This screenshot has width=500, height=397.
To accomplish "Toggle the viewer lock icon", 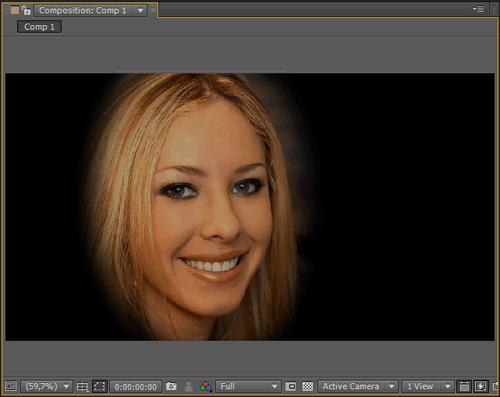I will point(26,10).
